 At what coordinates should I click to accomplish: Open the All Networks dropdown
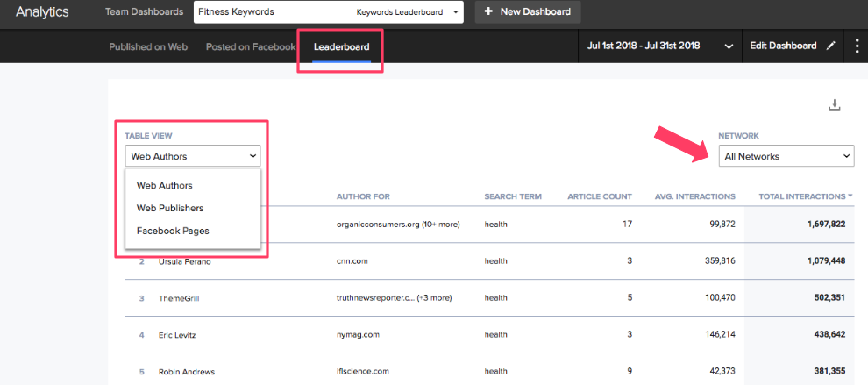click(786, 156)
